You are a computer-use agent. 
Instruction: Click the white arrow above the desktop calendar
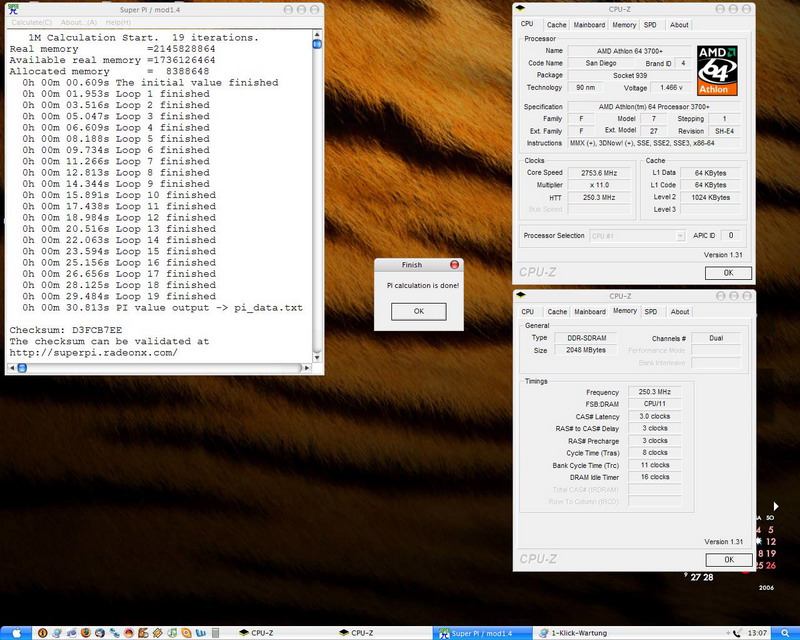pyautogui.click(x=776, y=506)
